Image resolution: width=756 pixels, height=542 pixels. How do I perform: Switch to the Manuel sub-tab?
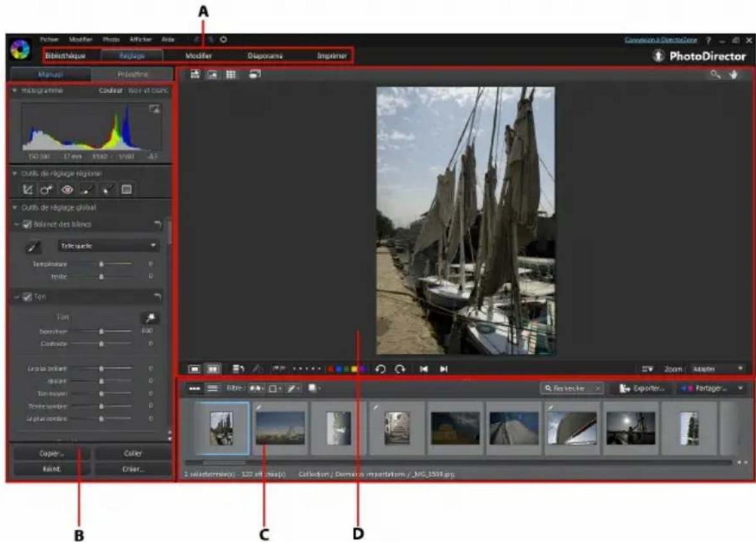(x=51, y=74)
